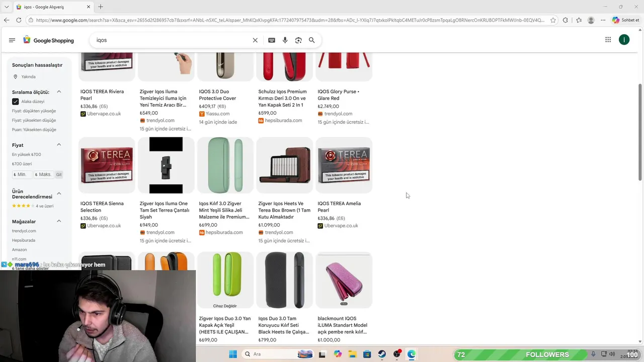Open Google apps grid

point(608,40)
